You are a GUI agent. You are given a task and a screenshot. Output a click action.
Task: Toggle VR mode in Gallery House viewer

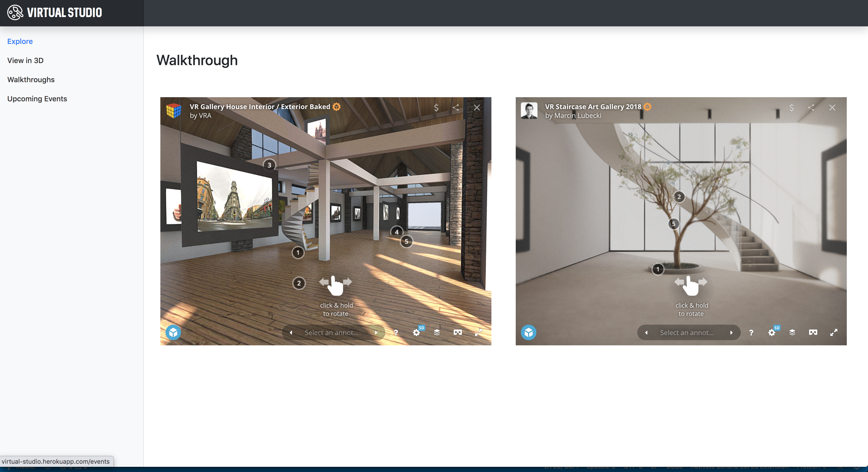click(458, 333)
